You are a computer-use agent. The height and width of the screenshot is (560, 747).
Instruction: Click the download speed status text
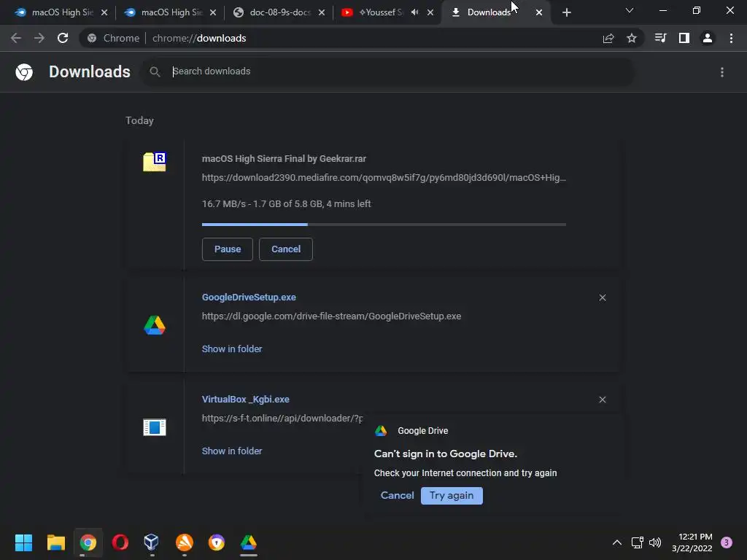286,204
